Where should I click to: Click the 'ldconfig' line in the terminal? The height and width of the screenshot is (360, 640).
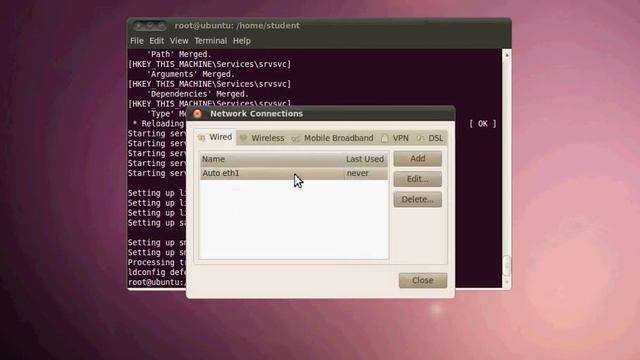(156, 272)
